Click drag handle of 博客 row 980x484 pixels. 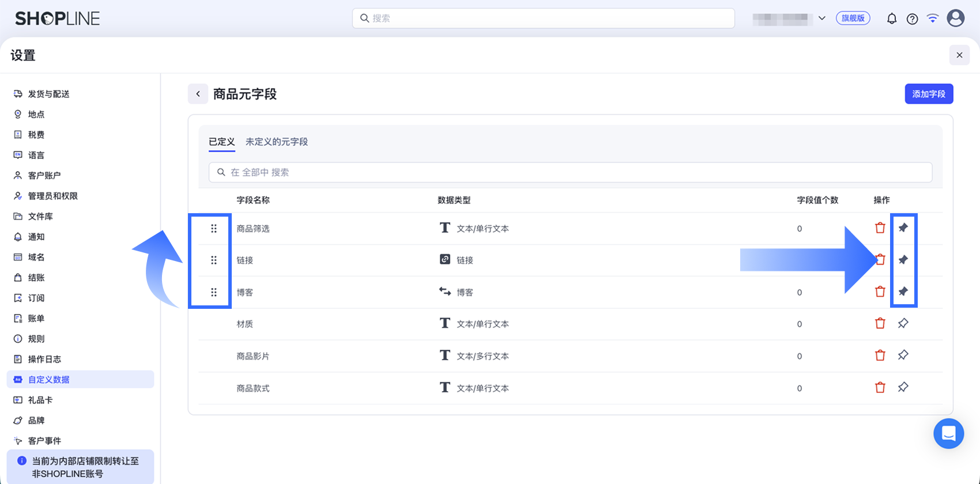[214, 292]
